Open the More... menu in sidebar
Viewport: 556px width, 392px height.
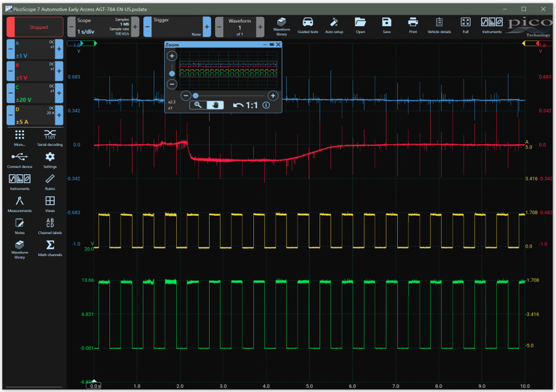tap(19, 137)
